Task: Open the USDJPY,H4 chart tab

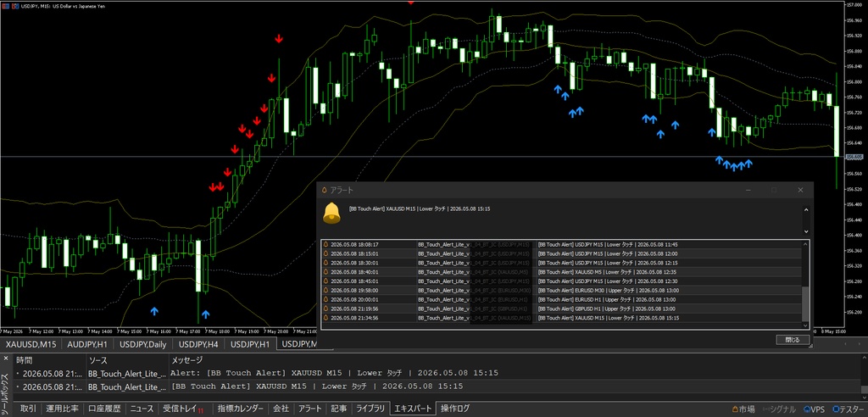Action: (x=197, y=344)
